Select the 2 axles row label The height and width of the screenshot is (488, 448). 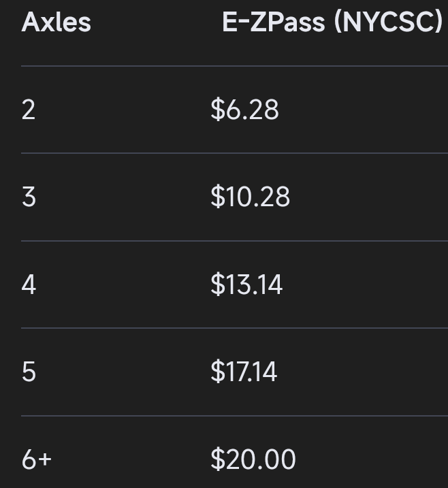pyautogui.click(x=29, y=110)
